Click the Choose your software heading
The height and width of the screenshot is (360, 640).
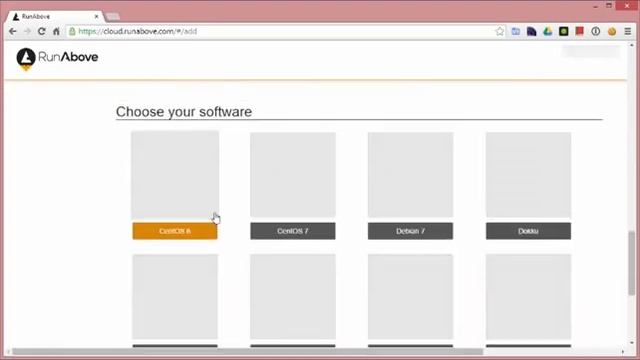click(184, 112)
